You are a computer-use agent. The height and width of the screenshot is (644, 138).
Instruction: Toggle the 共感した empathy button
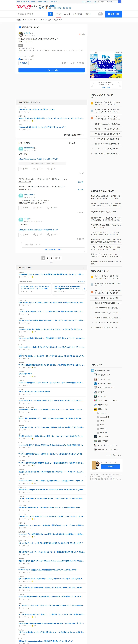point(23,63)
